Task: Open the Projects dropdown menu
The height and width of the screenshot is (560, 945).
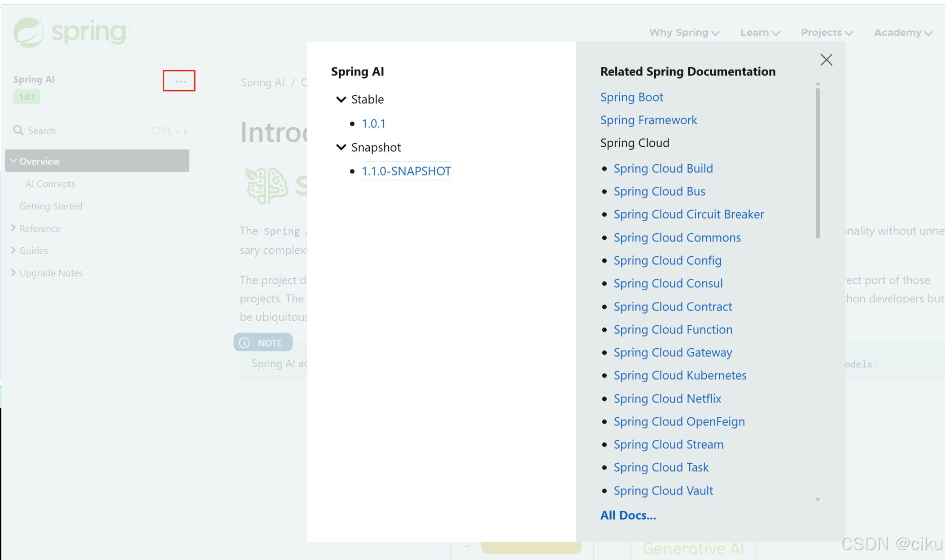Action: point(827,32)
